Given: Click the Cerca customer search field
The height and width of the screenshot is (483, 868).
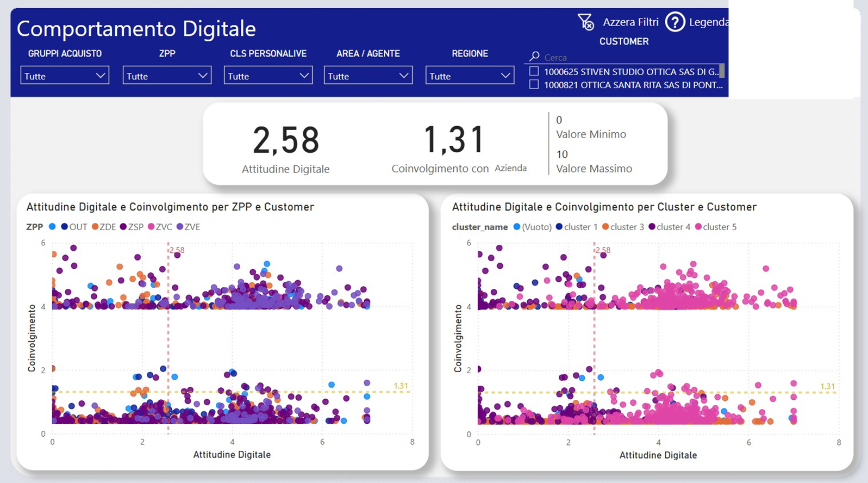Looking at the screenshot, I should click(625, 57).
